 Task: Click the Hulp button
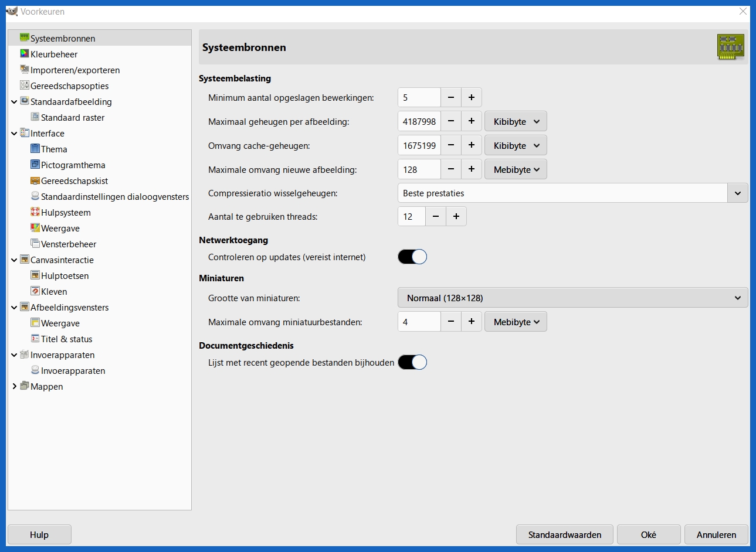[39, 534]
